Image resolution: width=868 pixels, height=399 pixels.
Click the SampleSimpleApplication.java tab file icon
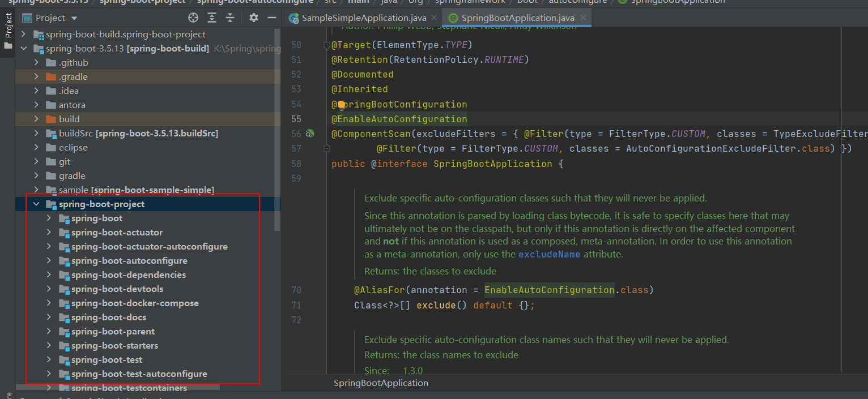(x=294, y=18)
